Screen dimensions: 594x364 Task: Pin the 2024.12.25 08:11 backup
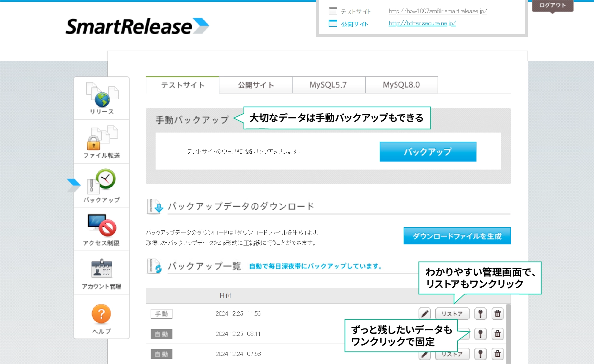click(x=480, y=334)
